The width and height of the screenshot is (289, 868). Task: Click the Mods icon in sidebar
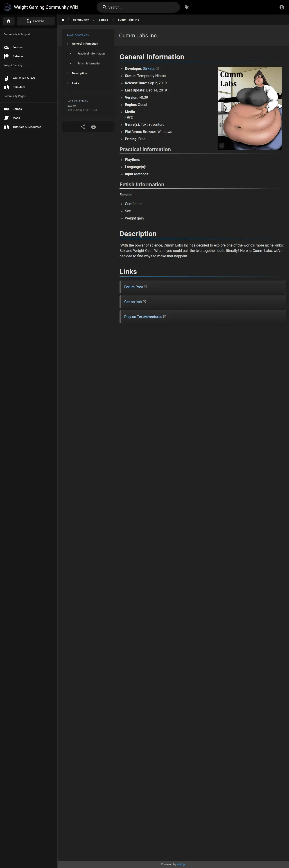[x=6, y=118]
